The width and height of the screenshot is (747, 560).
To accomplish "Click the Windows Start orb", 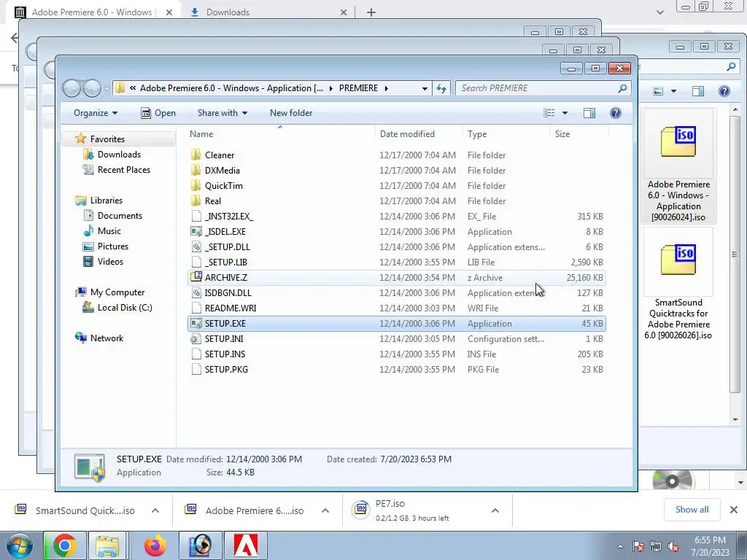I will tap(20, 545).
